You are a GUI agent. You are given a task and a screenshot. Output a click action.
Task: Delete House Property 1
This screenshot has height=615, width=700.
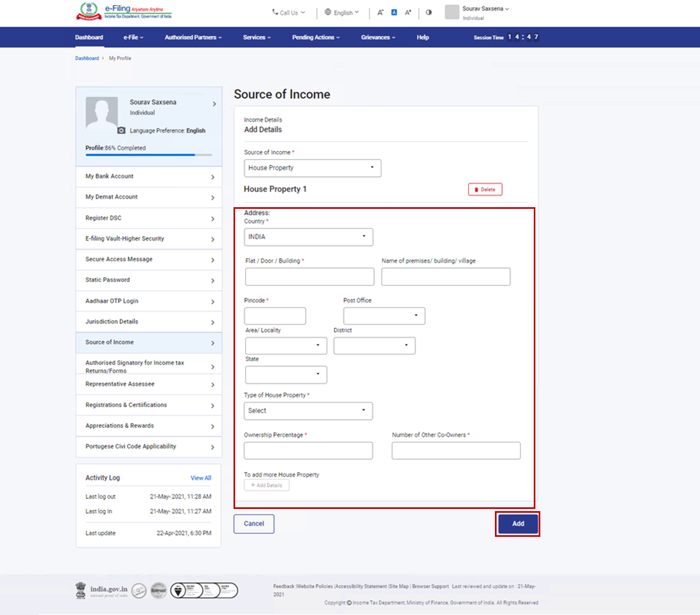point(485,190)
